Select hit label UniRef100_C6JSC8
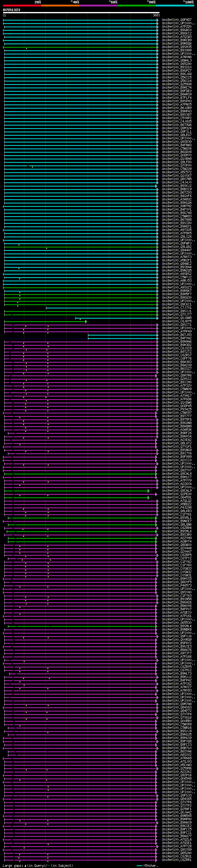The width and height of the screenshot is (197, 868). [x=177, y=349]
